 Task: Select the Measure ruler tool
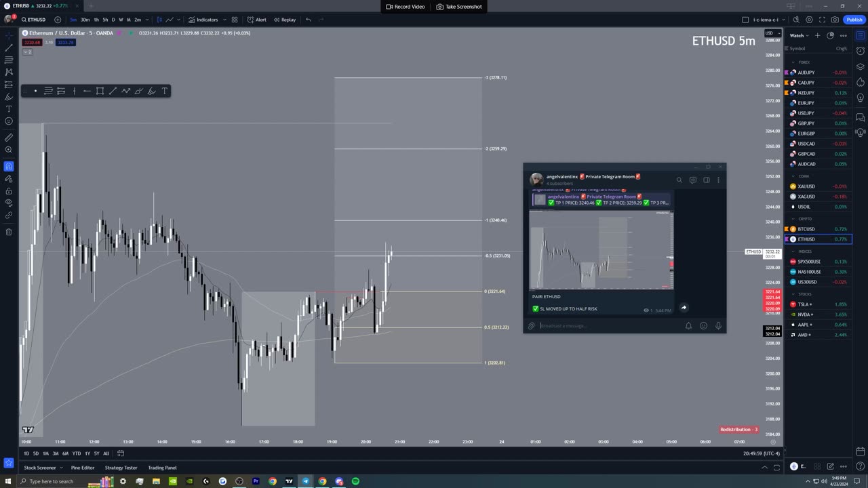coord(9,137)
